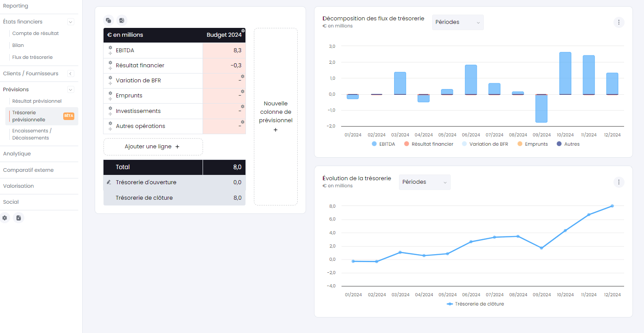Click cell gear in Variation de BFR budget value

click(x=242, y=76)
